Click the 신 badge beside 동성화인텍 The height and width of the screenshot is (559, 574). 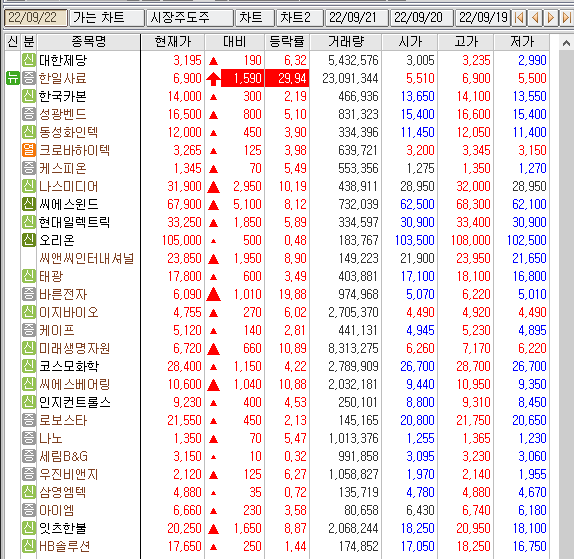point(29,132)
